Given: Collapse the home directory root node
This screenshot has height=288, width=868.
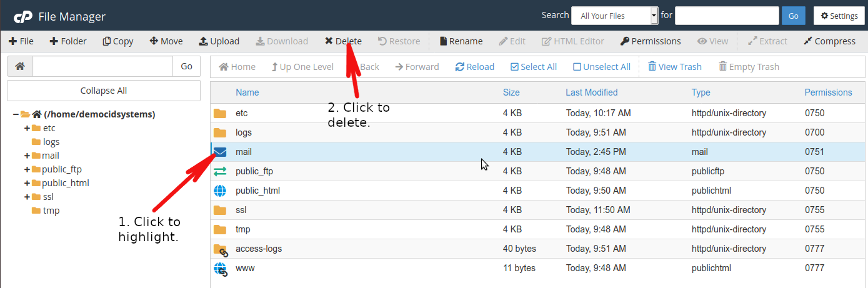Looking at the screenshot, I should click(x=16, y=114).
